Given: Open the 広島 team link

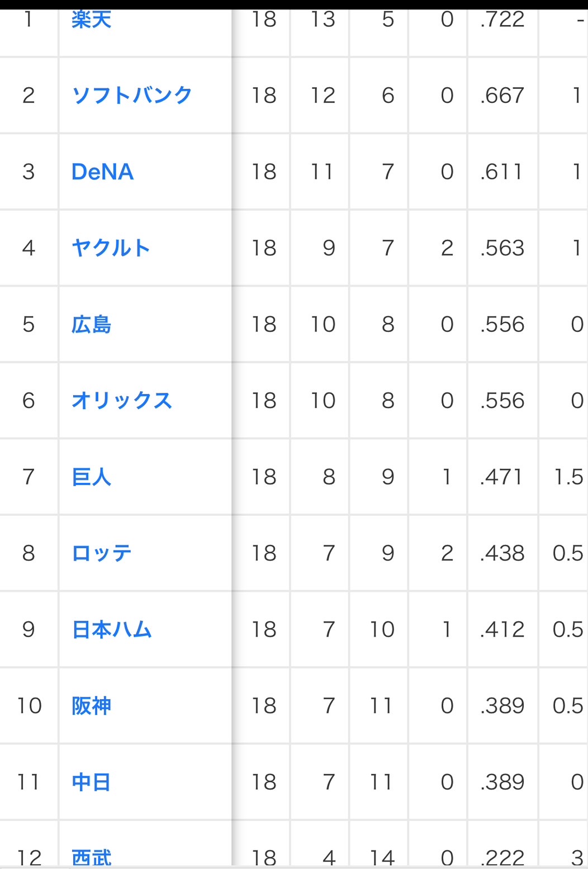Looking at the screenshot, I should tap(92, 324).
